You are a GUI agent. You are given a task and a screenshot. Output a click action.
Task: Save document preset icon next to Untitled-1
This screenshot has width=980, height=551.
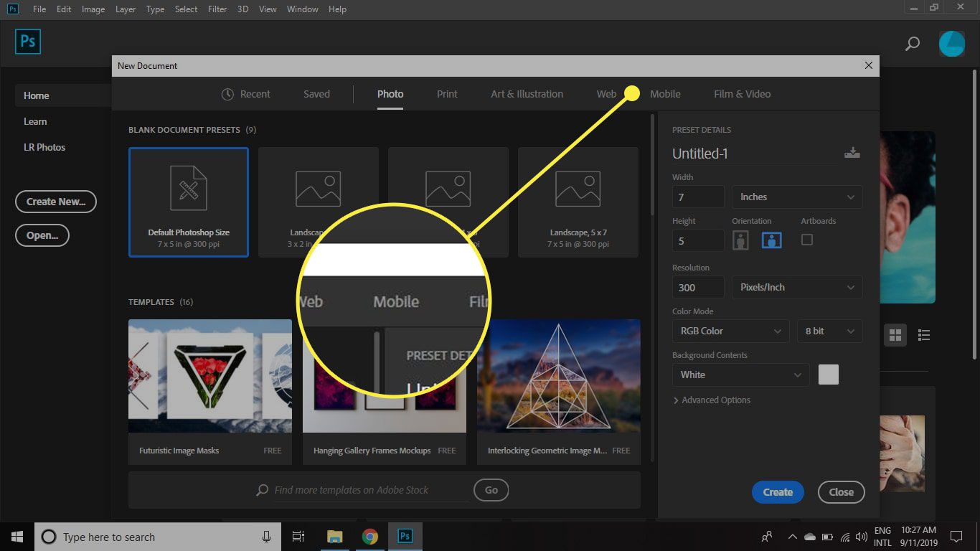pos(852,152)
